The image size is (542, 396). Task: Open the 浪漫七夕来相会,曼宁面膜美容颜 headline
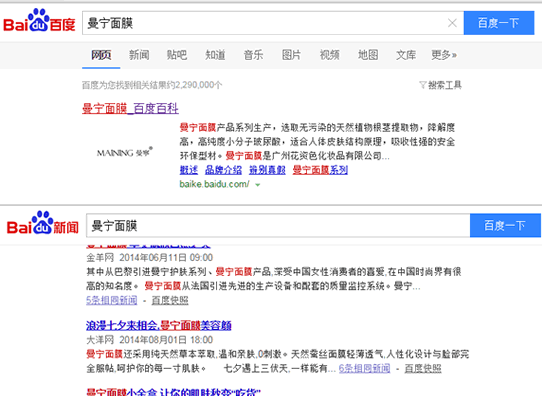[159, 325]
